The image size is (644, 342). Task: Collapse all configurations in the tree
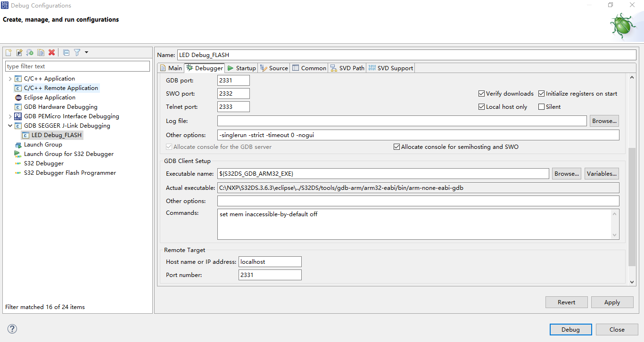pos(66,52)
